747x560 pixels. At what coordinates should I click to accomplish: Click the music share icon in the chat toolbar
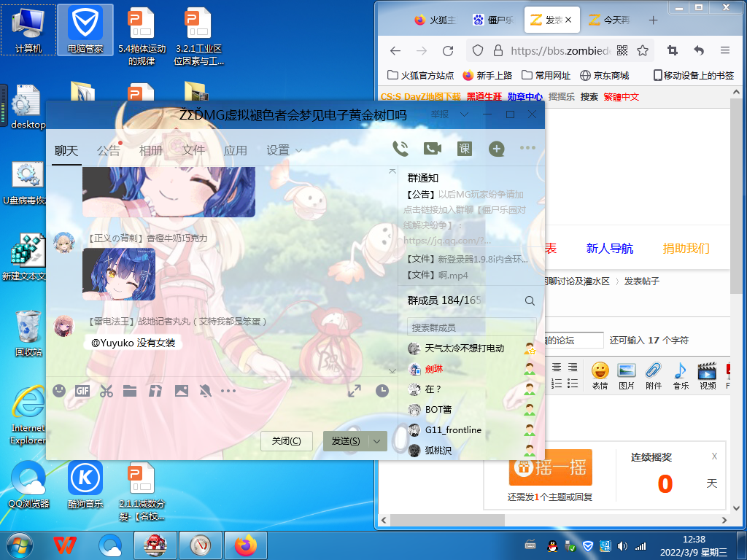coord(155,391)
